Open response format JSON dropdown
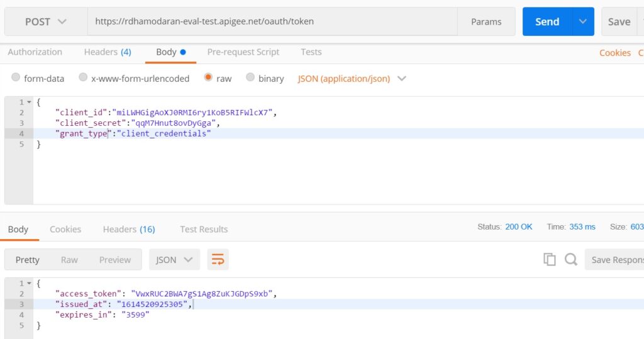The height and width of the screenshot is (339, 644). [174, 260]
